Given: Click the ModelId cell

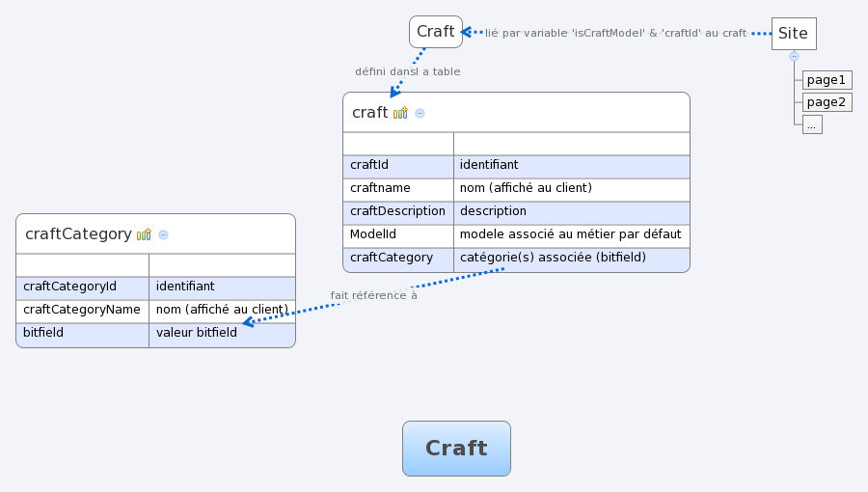Looking at the screenshot, I should point(397,235).
